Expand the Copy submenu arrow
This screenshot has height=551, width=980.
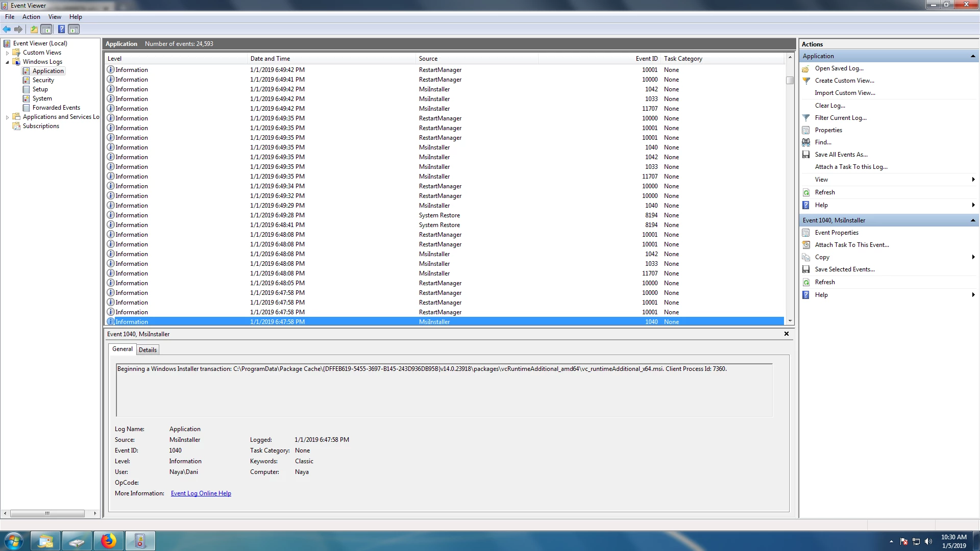tap(973, 257)
